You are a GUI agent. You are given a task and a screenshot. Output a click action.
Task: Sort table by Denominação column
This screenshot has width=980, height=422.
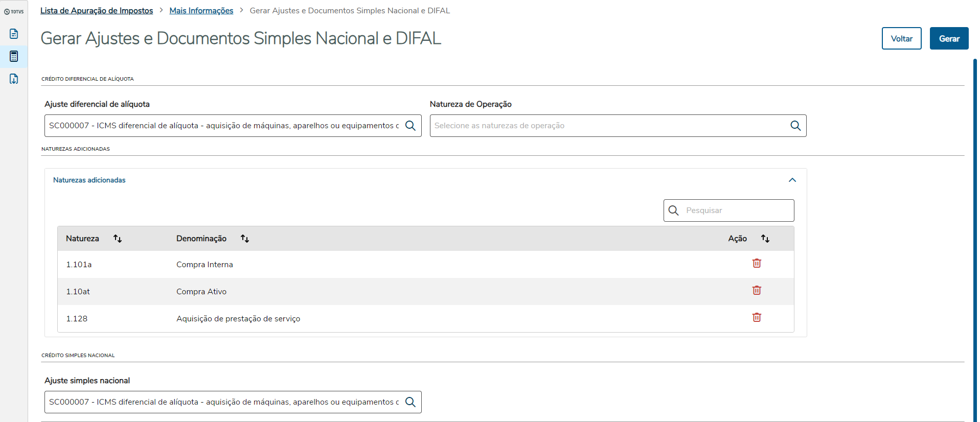(245, 239)
